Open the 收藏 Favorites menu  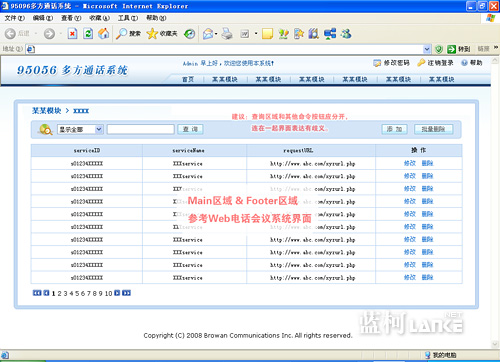[99, 18]
